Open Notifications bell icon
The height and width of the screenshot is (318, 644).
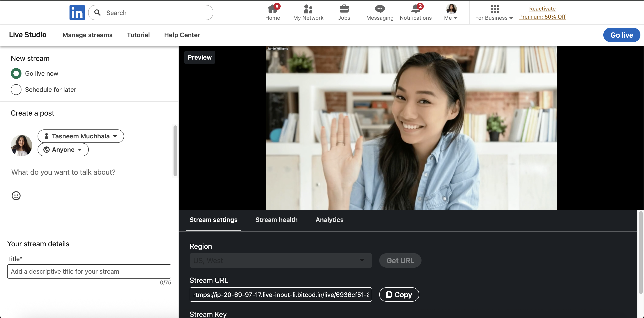[x=415, y=9]
